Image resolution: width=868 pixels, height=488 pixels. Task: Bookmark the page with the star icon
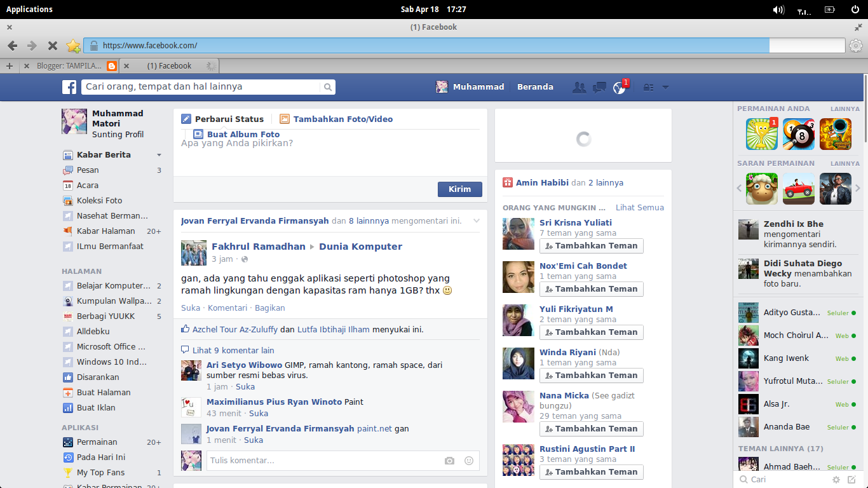[73, 46]
